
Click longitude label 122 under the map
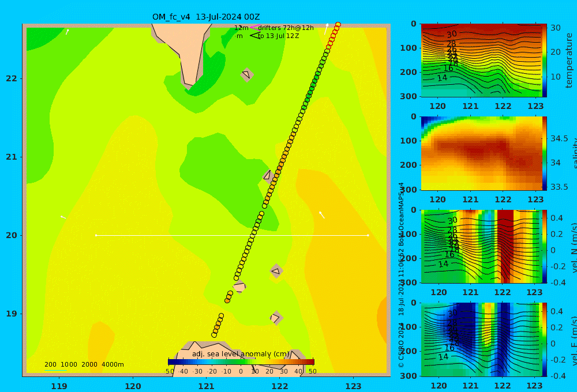coord(280,386)
